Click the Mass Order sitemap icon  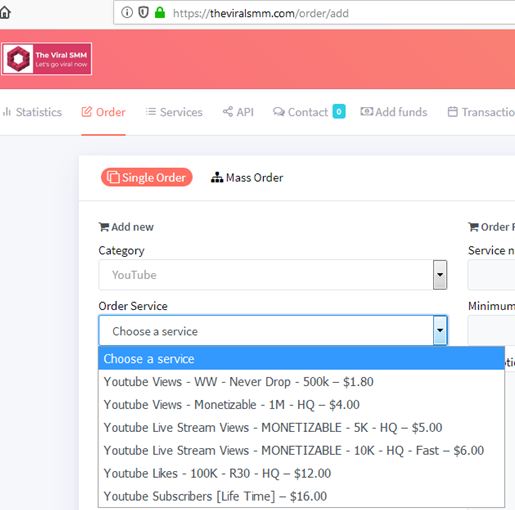(217, 177)
